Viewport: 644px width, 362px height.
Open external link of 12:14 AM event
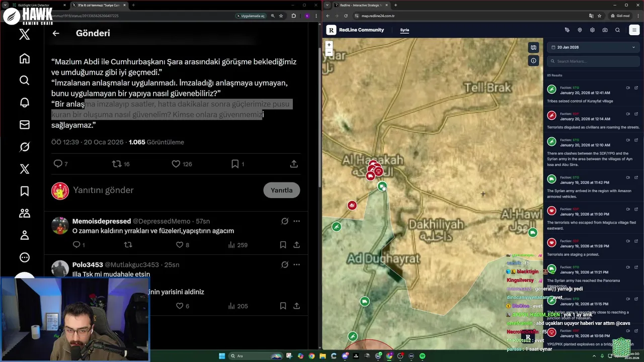click(636, 114)
